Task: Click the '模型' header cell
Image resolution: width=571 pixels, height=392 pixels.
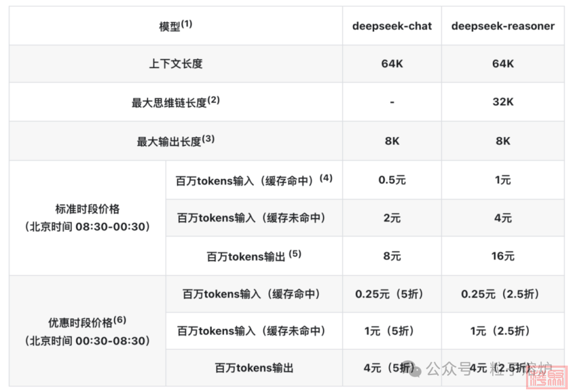Action: 176,26
